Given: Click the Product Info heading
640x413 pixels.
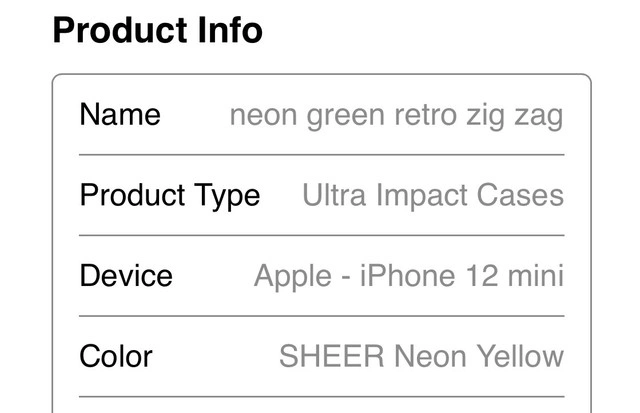Looking at the screenshot, I should click(x=157, y=30).
